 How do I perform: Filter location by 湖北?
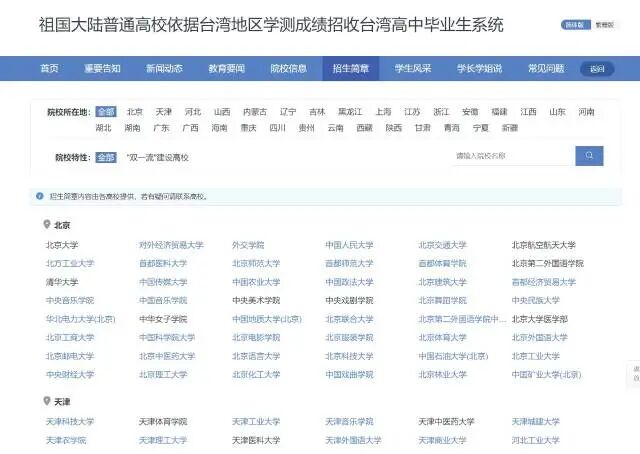[103, 128]
